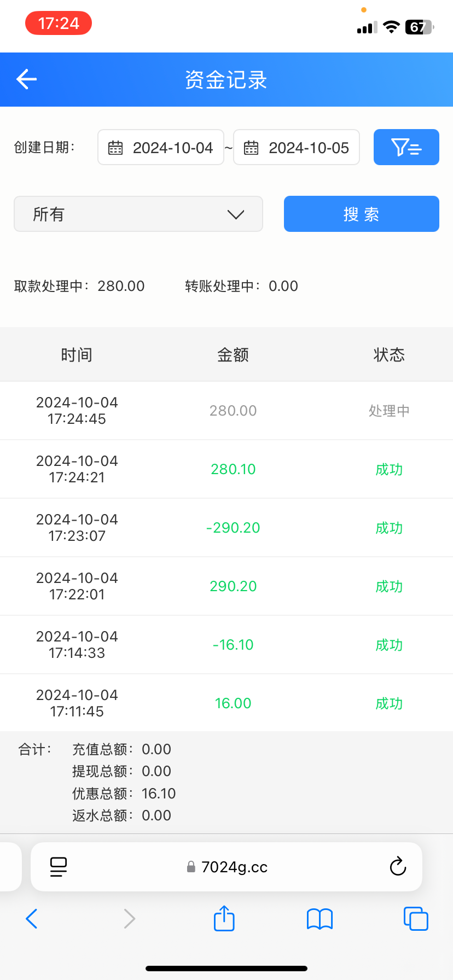
Task: Tap the 7024g.cc address bar
Action: coord(234,867)
